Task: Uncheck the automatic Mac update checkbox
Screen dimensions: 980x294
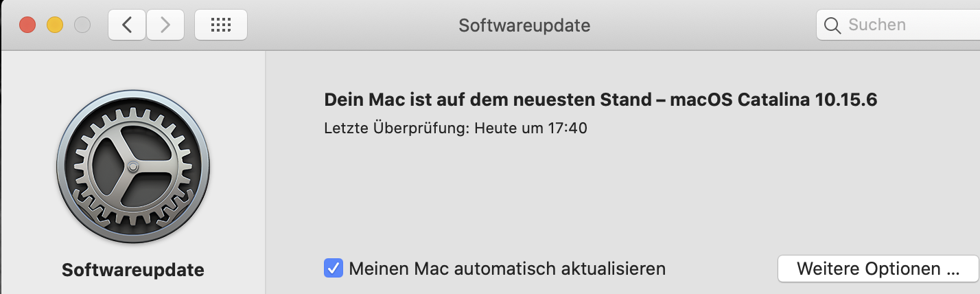Action: pyautogui.click(x=334, y=268)
